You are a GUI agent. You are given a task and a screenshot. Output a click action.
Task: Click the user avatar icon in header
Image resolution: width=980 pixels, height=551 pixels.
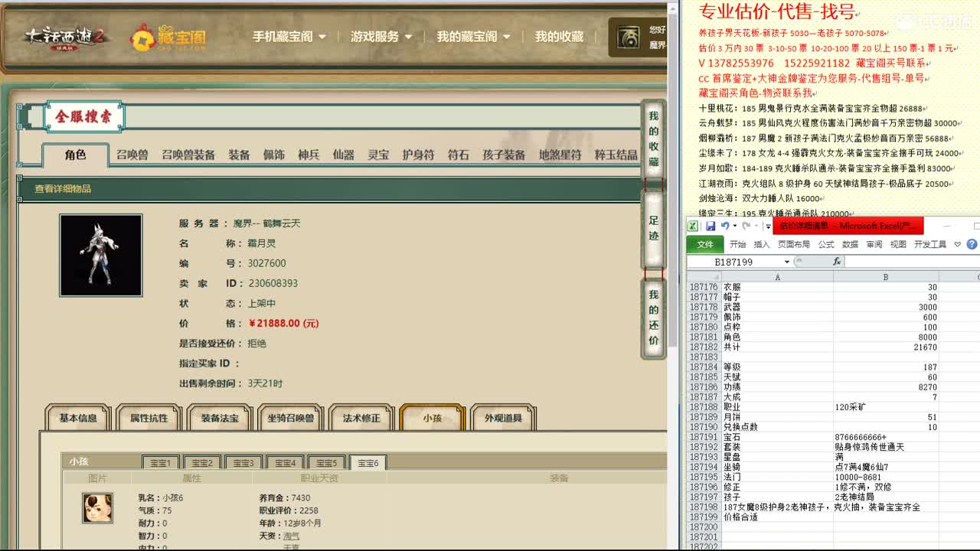click(628, 37)
